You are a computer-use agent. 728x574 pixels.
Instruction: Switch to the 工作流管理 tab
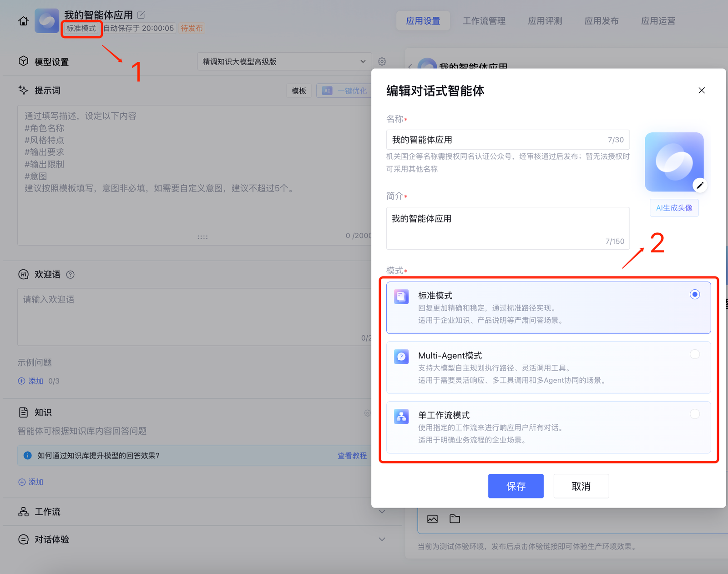484,21
